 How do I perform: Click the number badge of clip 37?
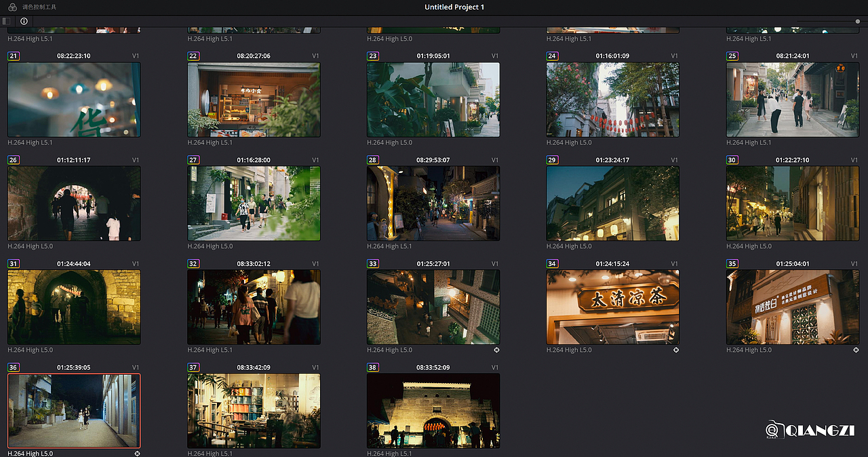click(x=193, y=367)
